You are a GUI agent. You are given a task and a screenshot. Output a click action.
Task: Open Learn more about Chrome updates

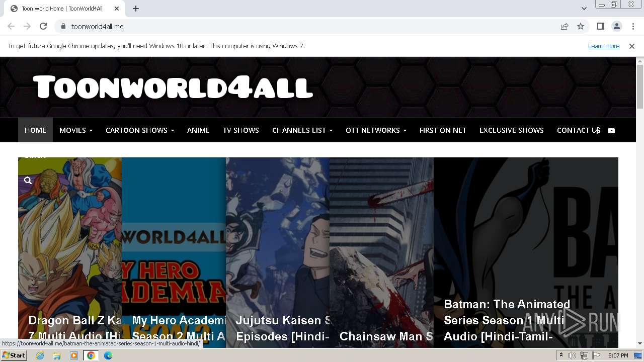[x=604, y=46]
